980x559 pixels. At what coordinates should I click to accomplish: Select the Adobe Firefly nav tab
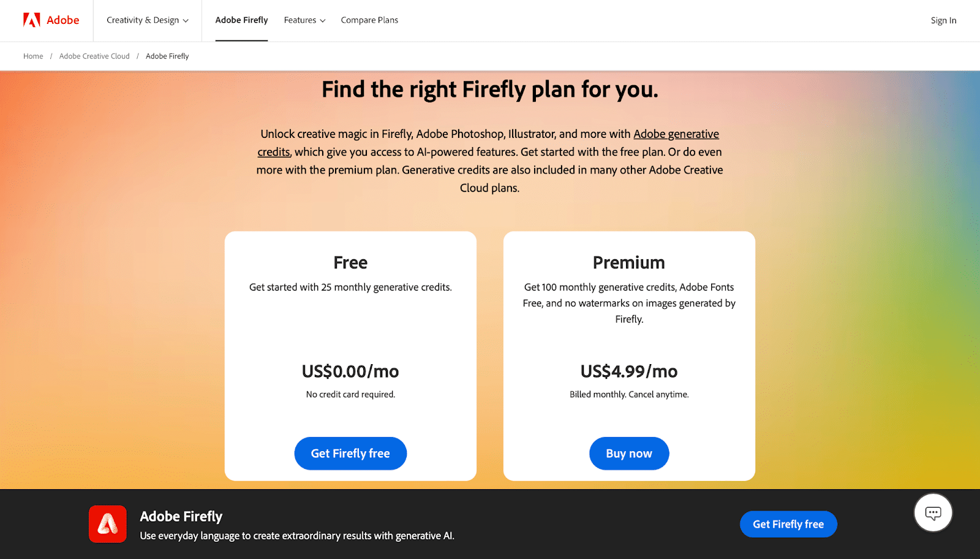tap(242, 20)
